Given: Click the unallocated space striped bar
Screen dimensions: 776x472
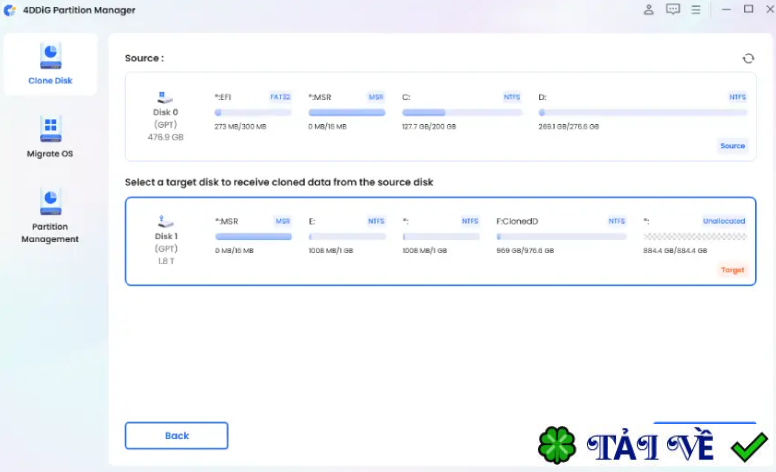Looking at the screenshot, I should 695,237.
